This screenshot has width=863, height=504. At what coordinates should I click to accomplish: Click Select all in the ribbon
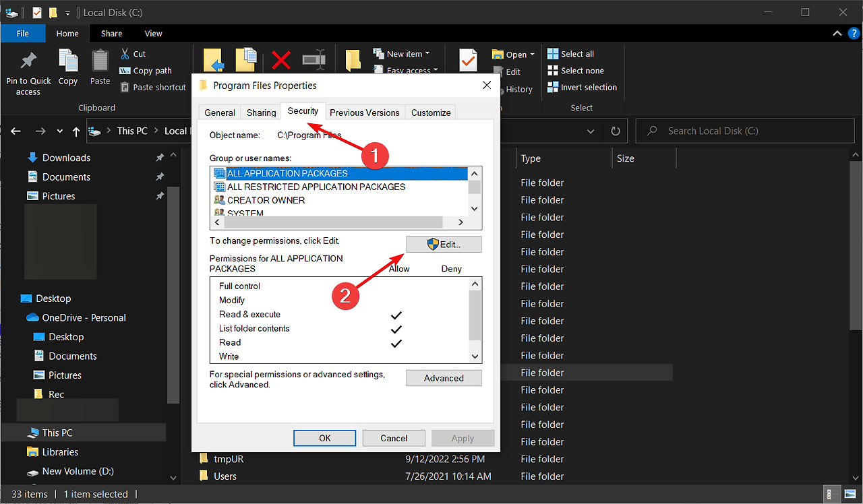pos(570,54)
